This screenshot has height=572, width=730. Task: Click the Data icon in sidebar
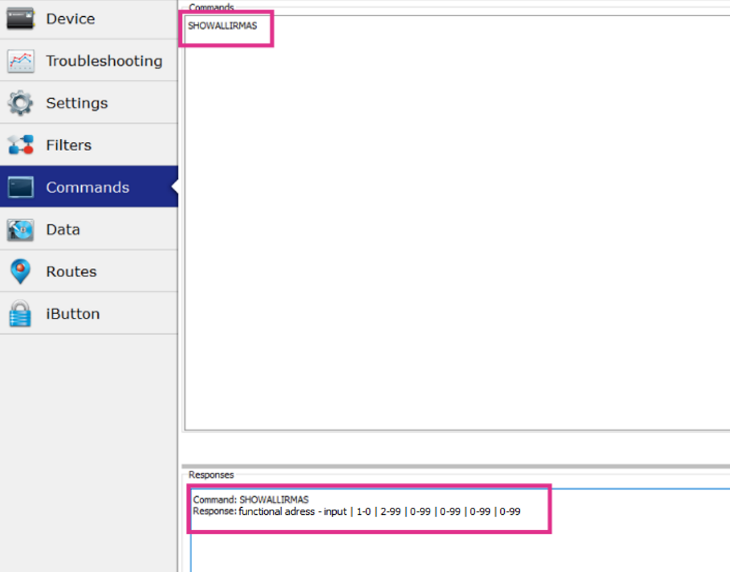(21, 230)
